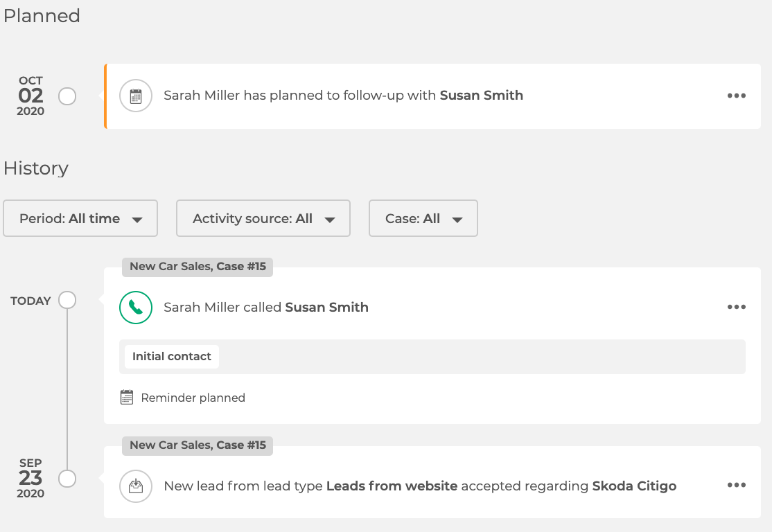Click the TODAY date label
Image resolution: width=772 pixels, height=532 pixels.
coord(30,301)
